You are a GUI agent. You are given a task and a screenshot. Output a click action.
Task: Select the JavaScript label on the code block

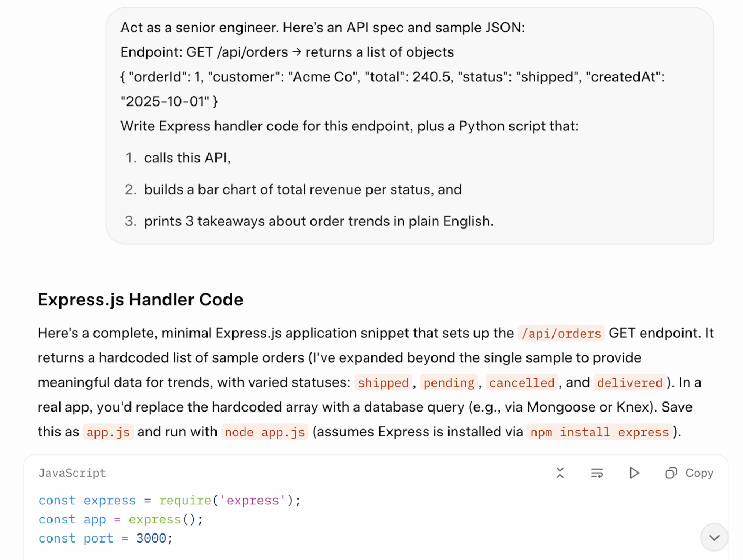point(72,473)
